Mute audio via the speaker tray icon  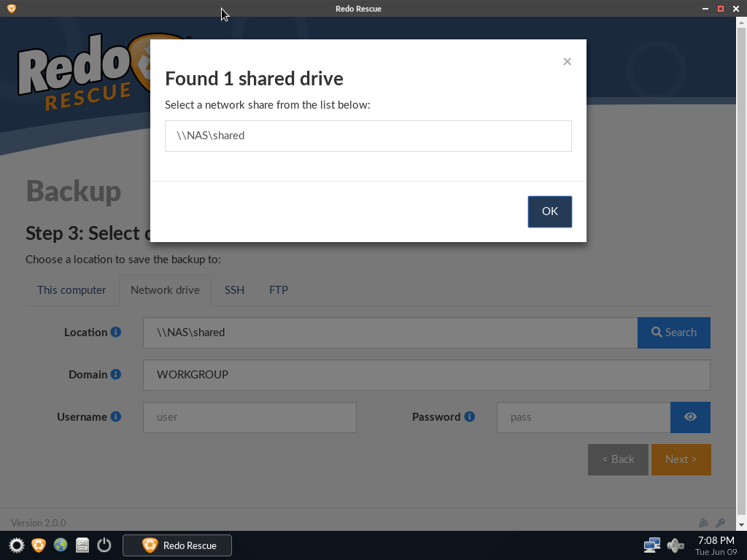coord(675,545)
